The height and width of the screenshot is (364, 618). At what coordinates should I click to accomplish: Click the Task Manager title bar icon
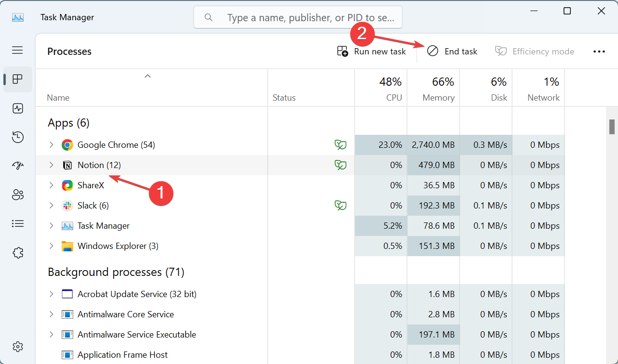[x=18, y=17]
